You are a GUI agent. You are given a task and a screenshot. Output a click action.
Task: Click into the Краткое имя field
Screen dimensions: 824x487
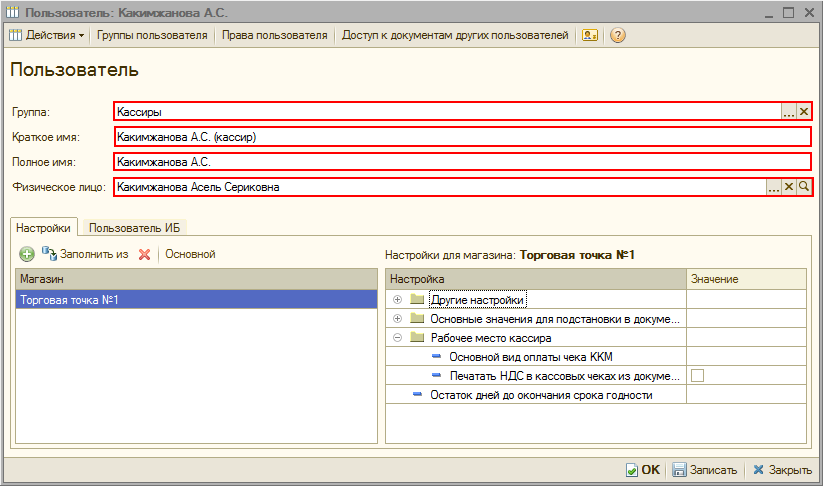[x=460, y=137]
